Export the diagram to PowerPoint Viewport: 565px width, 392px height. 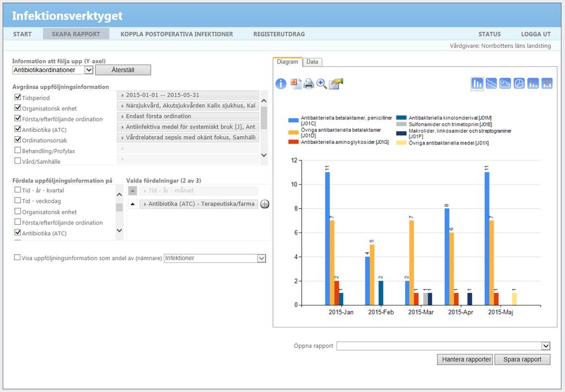tap(296, 84)
